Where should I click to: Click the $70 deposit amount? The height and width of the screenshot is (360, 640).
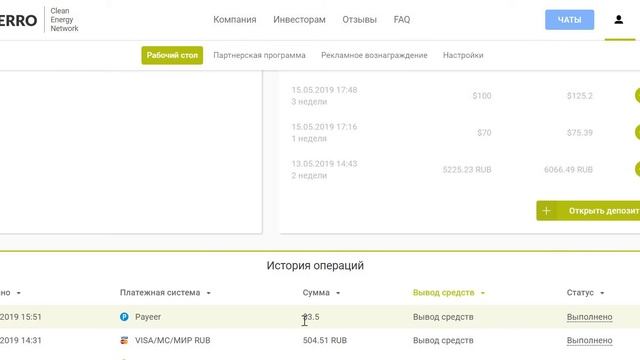[x=484, y=132]
